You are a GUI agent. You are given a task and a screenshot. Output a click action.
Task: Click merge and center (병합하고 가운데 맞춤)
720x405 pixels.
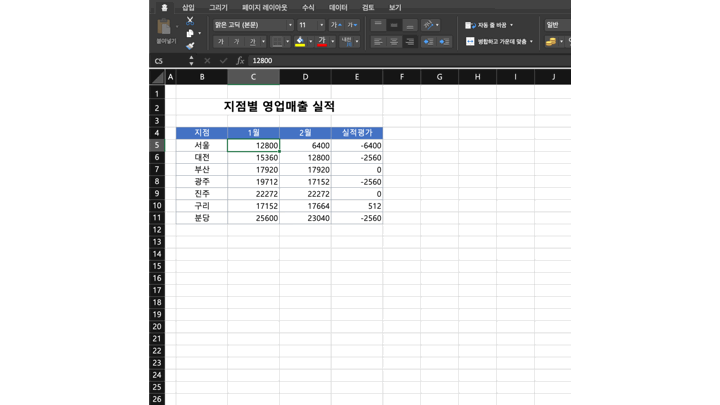495,42
